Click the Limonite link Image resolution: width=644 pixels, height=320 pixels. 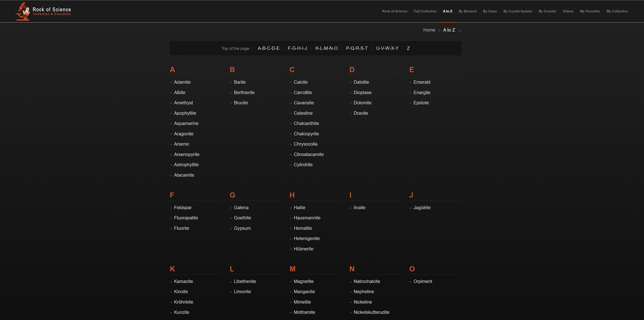[242, 292]
